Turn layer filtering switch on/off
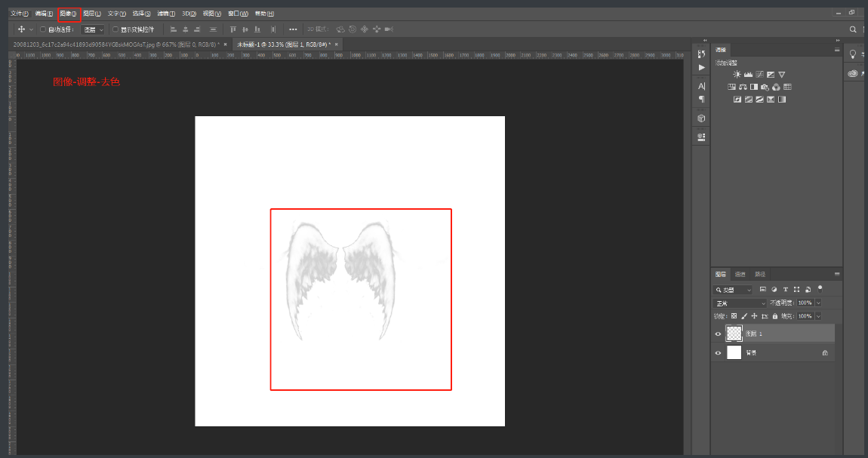The image size is (868, 458). click(x=820, y=289)
